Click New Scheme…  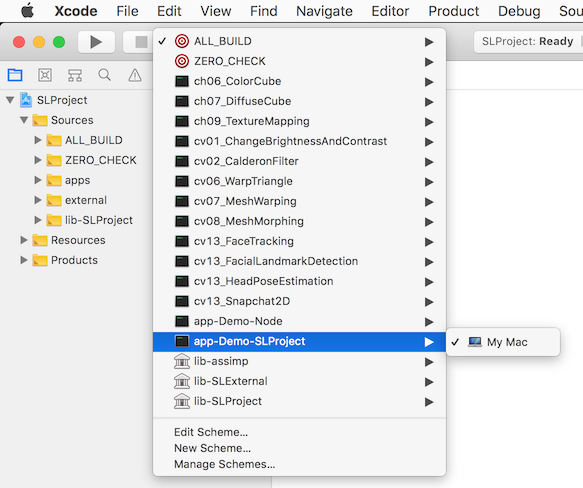pyautogui.click(x=212, y=448)
